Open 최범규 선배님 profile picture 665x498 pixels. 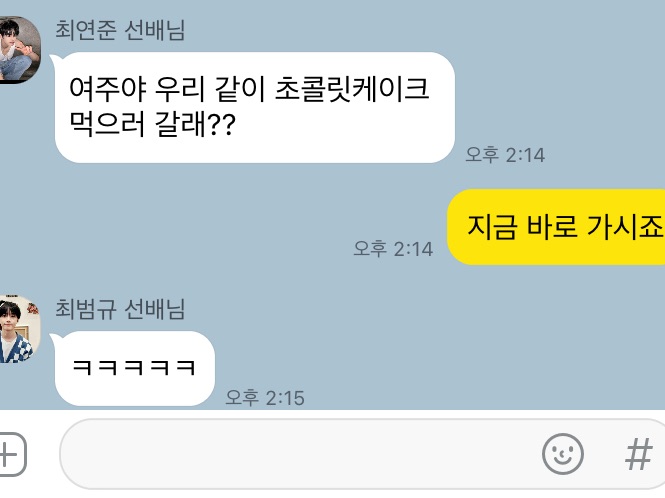tap(18, 329)
